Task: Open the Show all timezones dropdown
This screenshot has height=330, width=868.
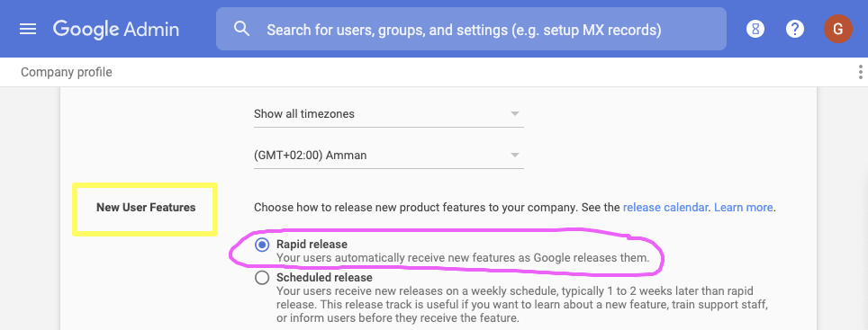Action: point(389,114)
